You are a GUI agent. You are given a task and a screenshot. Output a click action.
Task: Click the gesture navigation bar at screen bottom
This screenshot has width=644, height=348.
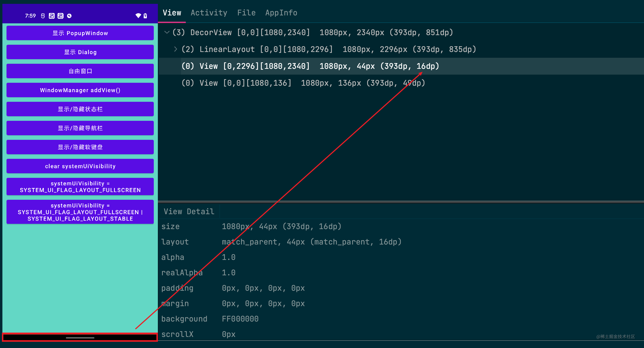pos(80,338)
